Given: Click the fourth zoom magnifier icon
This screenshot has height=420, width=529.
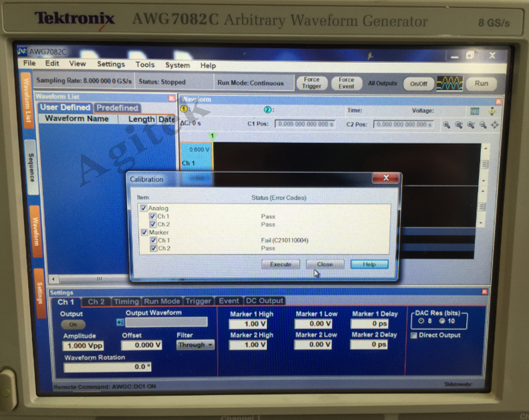Looking at the screenshot, I should [x=483, y=124].
